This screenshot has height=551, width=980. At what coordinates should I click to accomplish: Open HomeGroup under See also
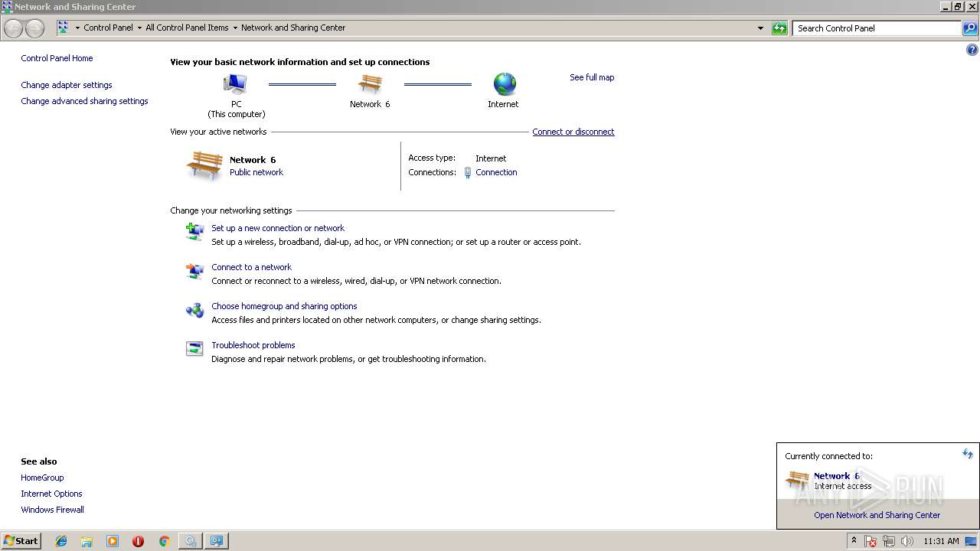pyautogui.click(x=42, y=478)
